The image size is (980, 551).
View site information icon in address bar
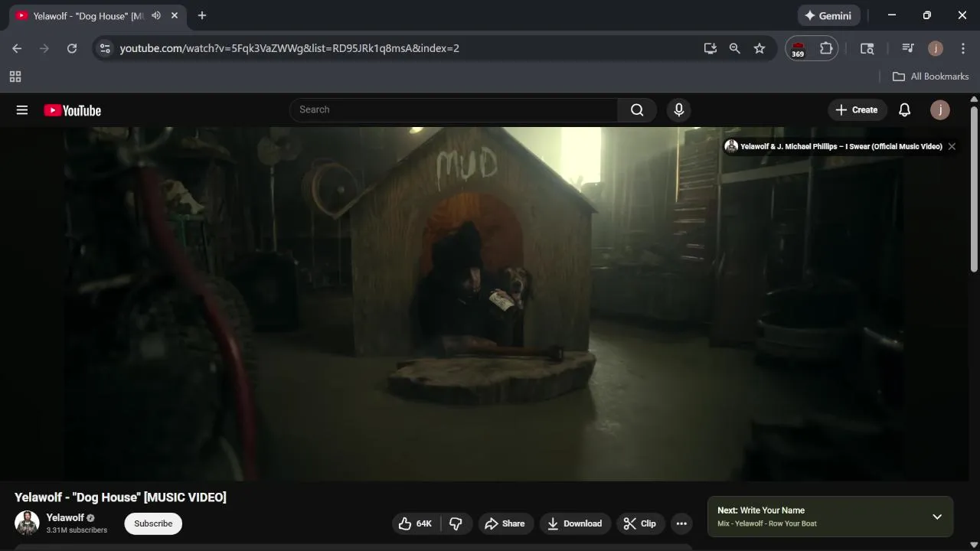[105, 48]
